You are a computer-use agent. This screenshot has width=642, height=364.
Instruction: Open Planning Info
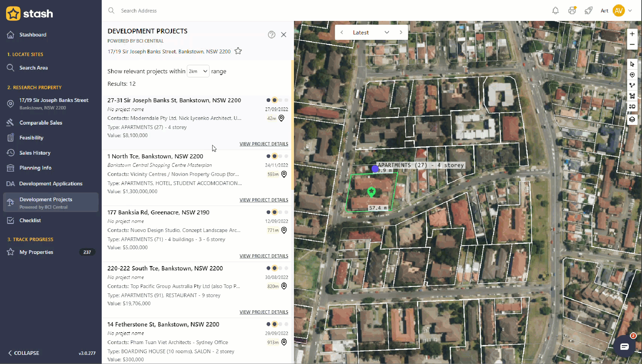[35, 168]
